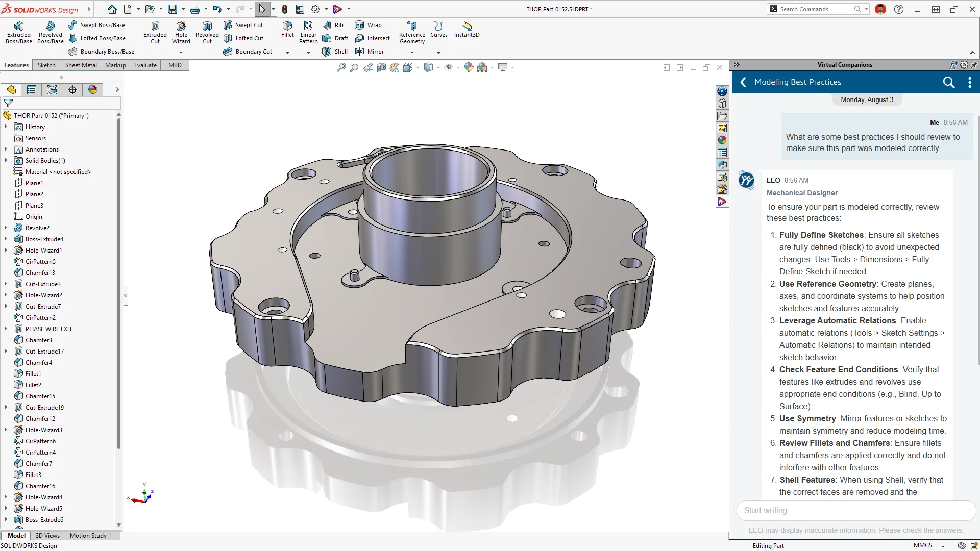980x551 pixels.
Task: Toggle Instant3D mode
Action: coord(467,30)
